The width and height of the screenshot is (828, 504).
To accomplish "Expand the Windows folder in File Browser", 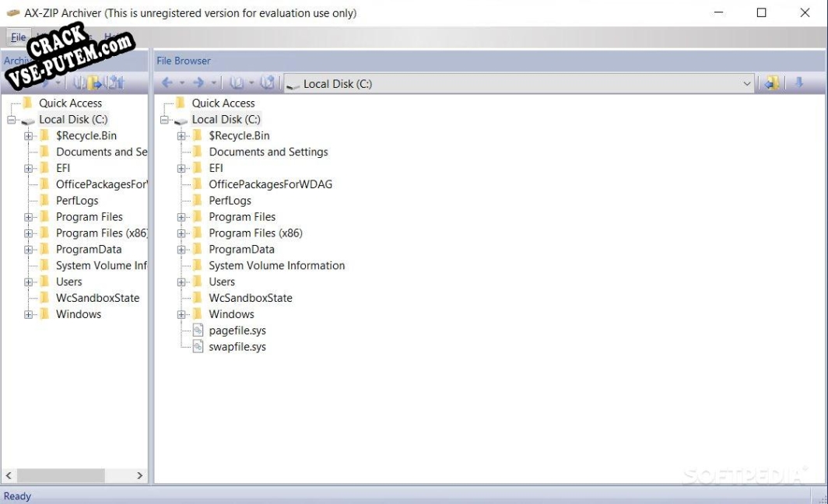I will (181, 314).
